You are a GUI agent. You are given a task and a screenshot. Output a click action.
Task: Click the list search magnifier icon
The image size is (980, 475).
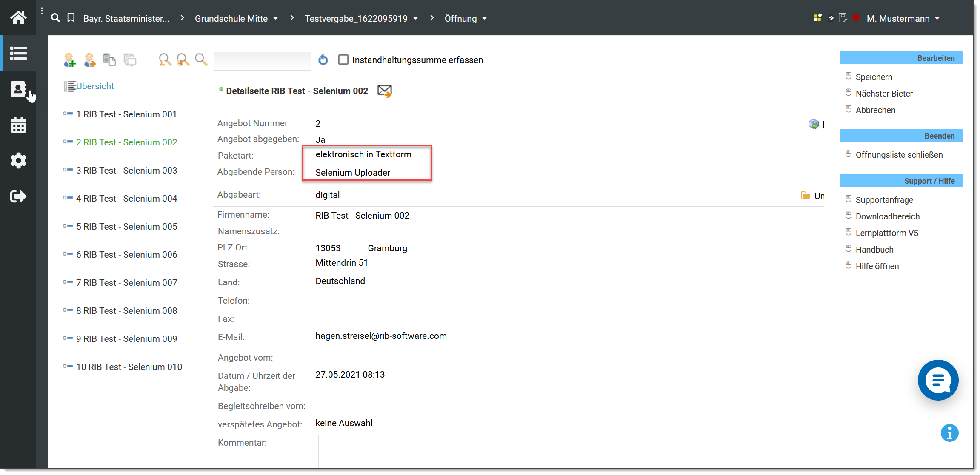183,60
